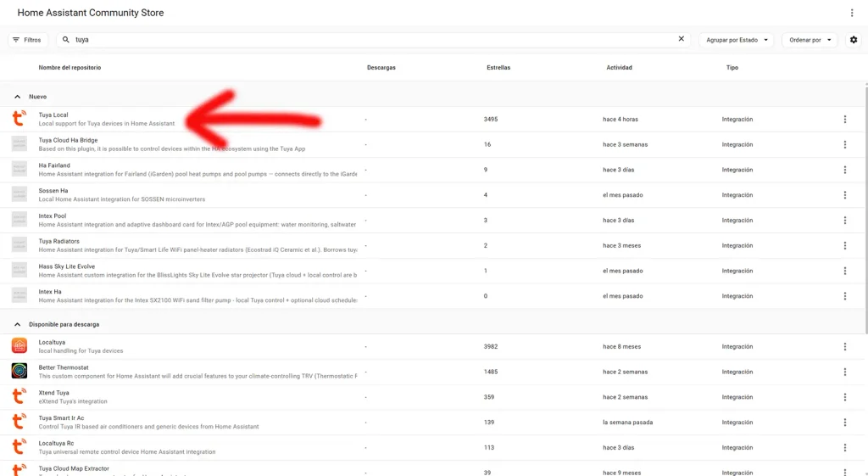This screenshot has width=868, height=476.
Task: Click the Xtend Tuya repository logo
Action: (19, 396)
